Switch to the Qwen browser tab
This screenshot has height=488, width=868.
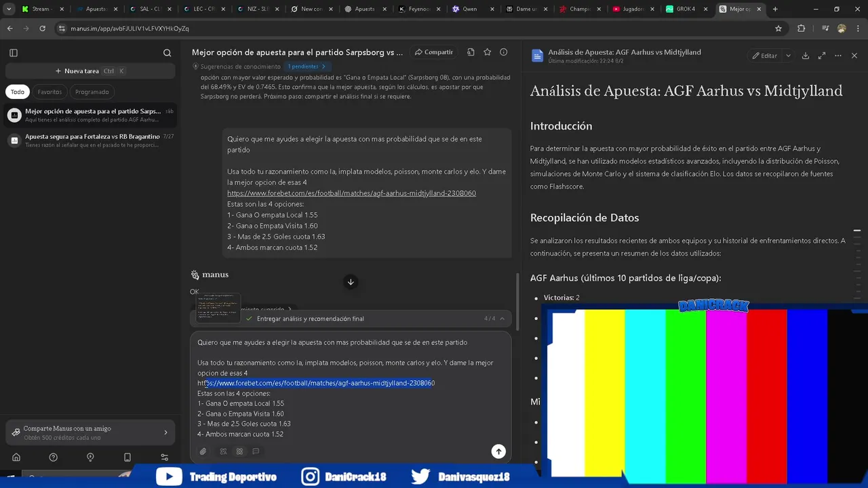[471, 9]
